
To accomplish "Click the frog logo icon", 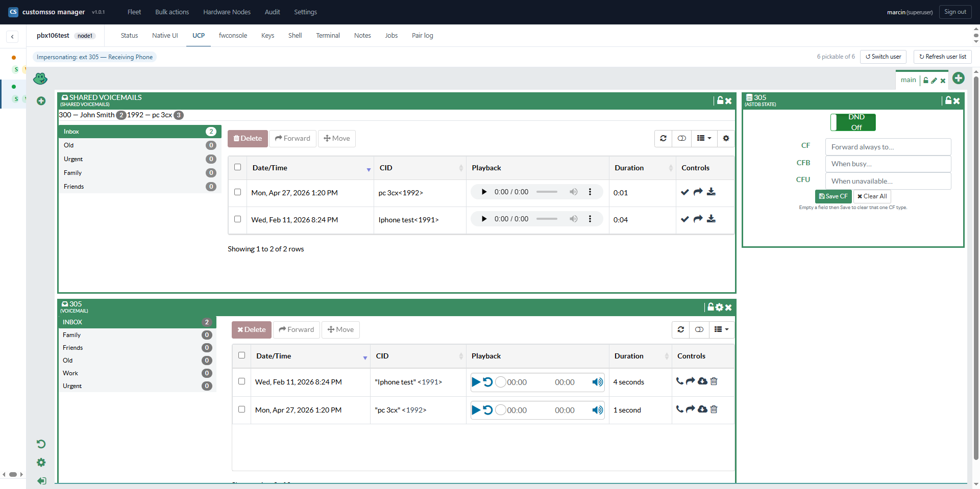I will tap(40, 79).
